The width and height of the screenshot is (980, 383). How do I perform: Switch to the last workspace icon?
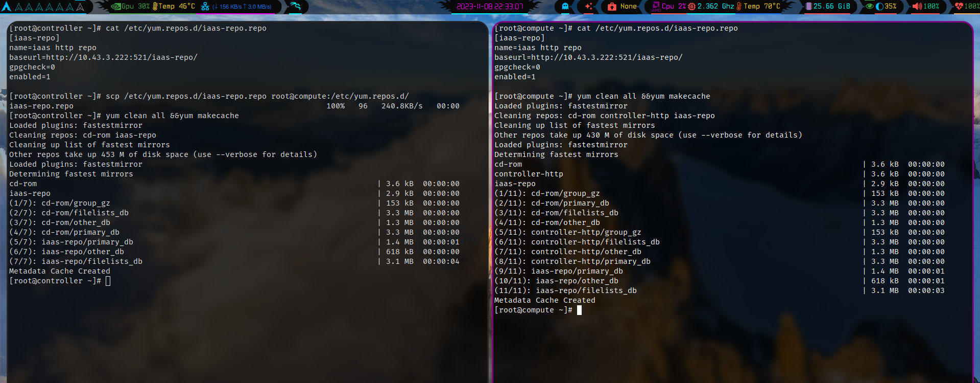[x=80, y=7]
